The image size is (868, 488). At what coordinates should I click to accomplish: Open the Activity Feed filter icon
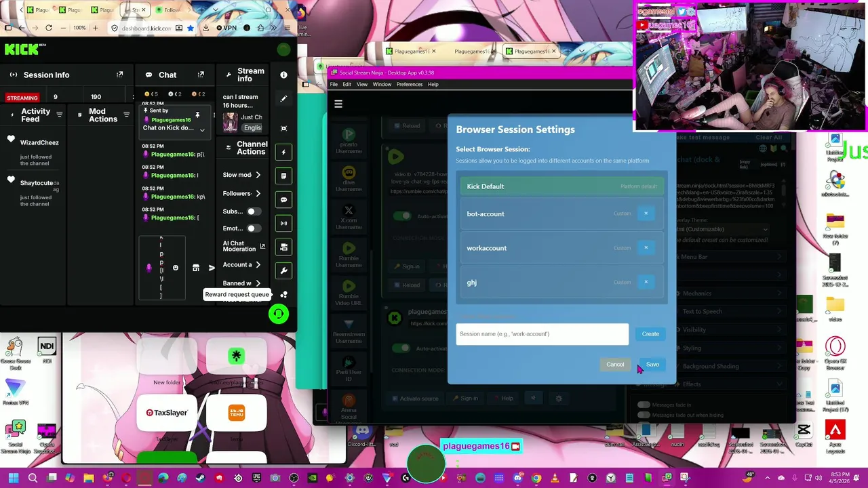[60, 115]
